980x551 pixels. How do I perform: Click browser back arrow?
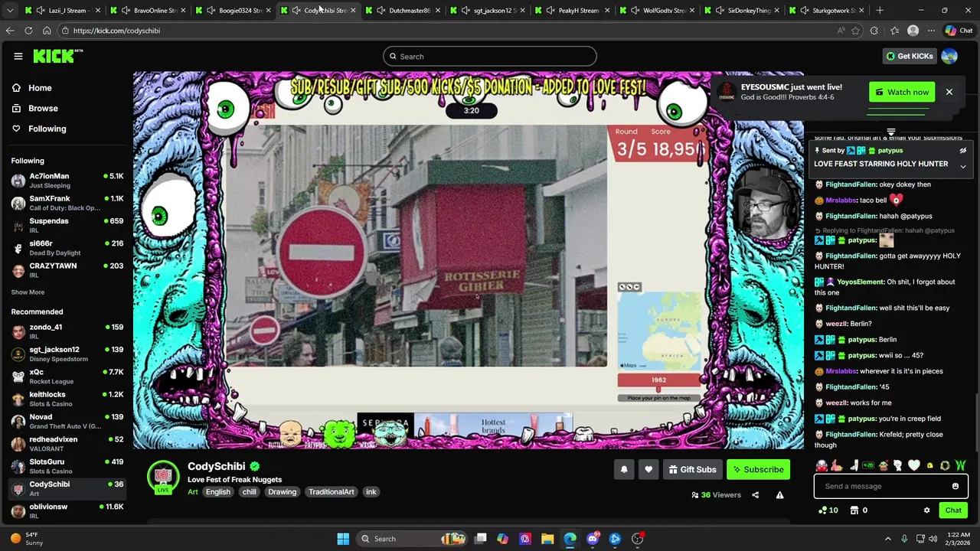tap(10, 31)
